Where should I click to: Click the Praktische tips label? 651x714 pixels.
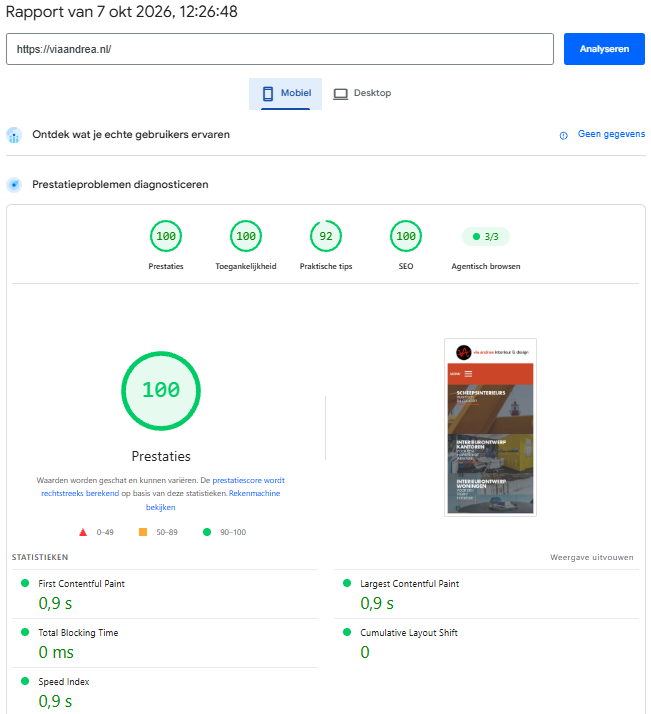(x=326, y=266)
